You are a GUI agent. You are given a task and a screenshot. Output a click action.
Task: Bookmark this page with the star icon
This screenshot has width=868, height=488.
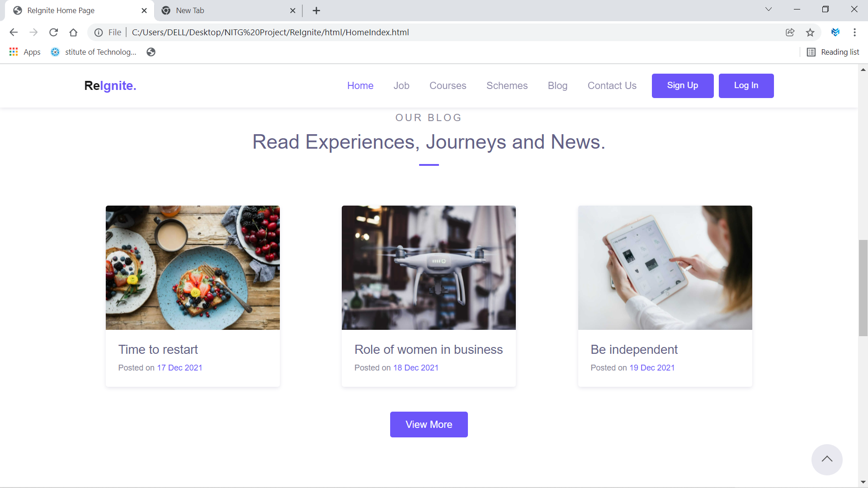coord(810,32)
